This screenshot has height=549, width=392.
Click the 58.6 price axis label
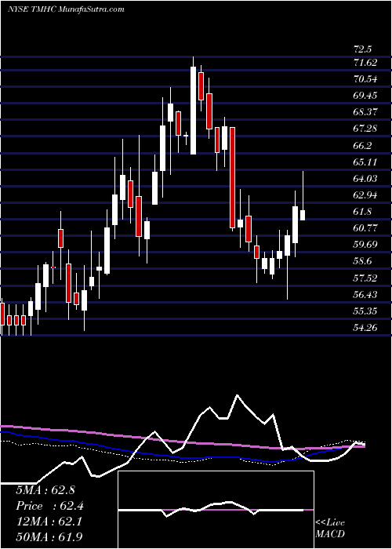363,261
